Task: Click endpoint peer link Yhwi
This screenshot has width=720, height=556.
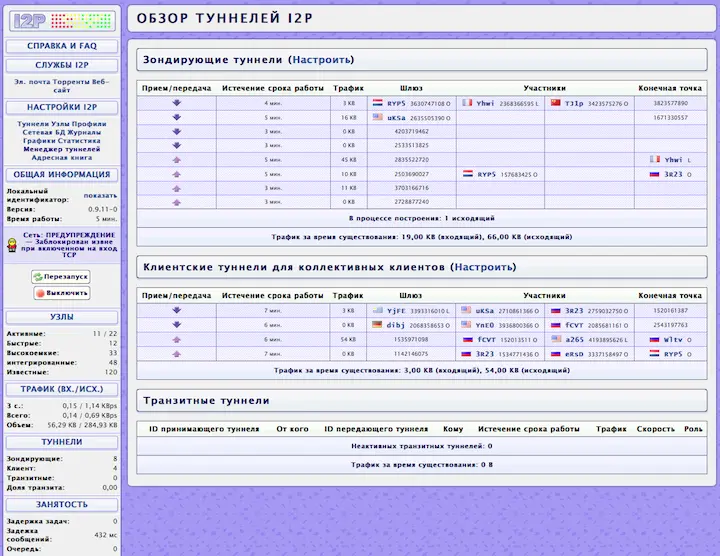Action: click(673, 160)
